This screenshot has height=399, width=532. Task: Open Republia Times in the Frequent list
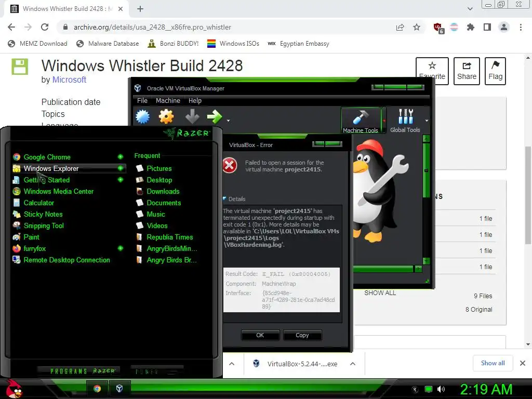point(170,237)
